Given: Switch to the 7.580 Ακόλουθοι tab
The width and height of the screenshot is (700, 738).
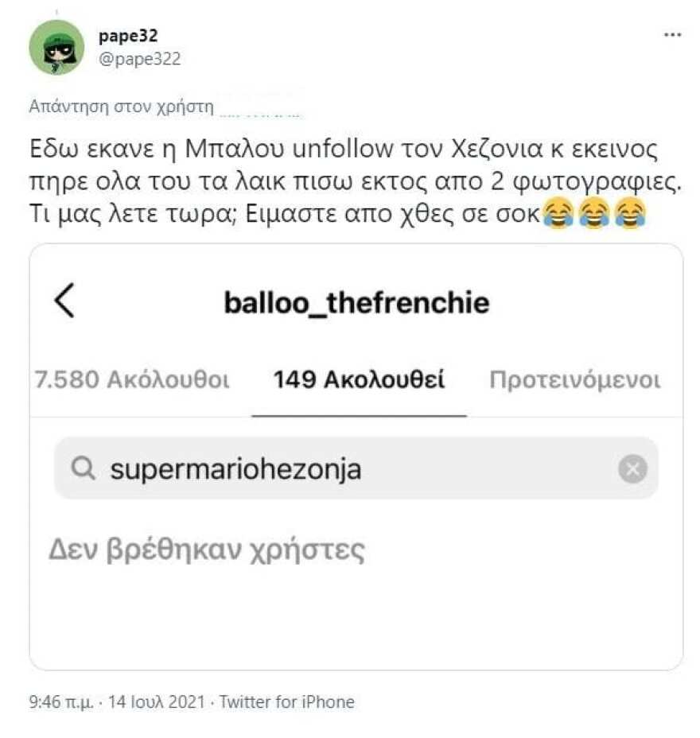Looking at the screenshot, I should click(x=130, y=380).
